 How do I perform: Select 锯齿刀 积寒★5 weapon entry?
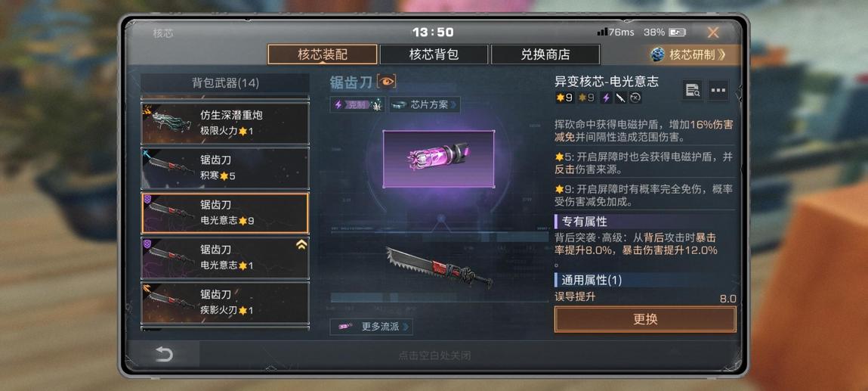225,169
